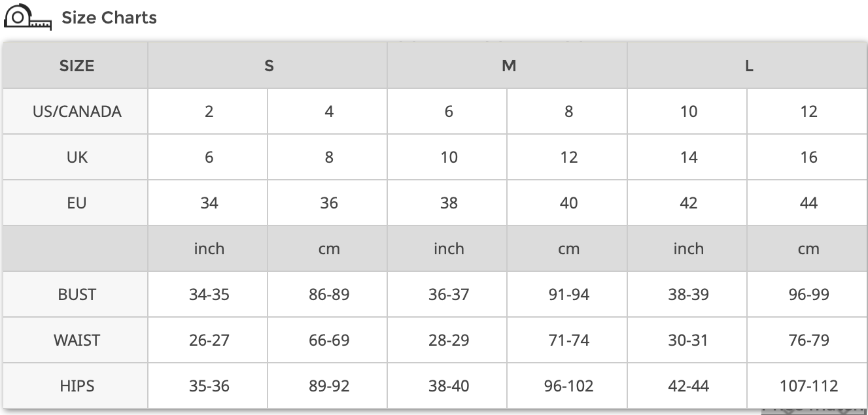The height and width of the screenshot is (415, 868).
Task: Click the measuring tape icon
Action: pyautogui.click(x=27, y=18)
